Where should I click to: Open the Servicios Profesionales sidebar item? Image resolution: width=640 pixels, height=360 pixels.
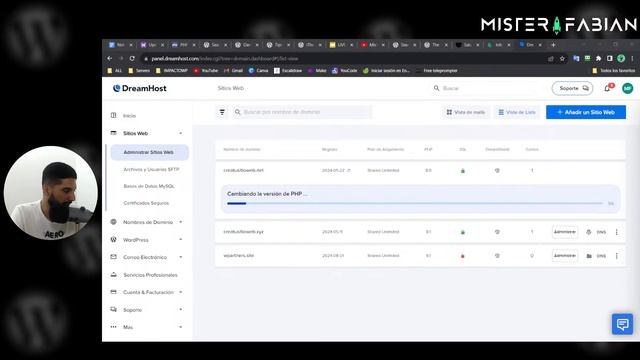coord(150,275)
